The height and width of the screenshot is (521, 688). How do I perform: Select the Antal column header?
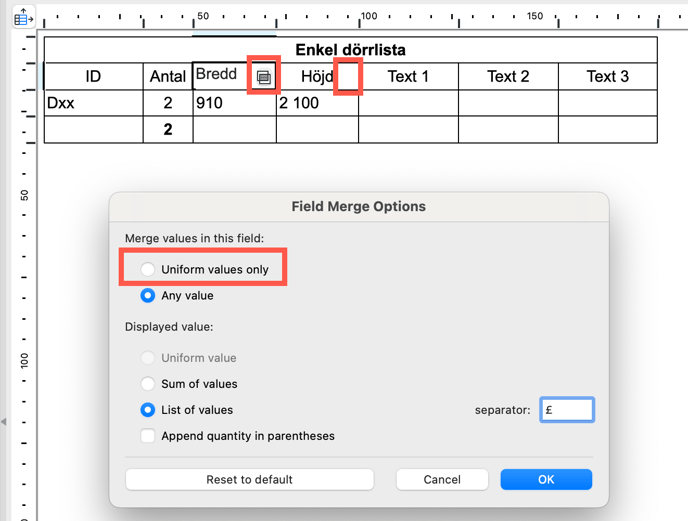click(168, 76)
